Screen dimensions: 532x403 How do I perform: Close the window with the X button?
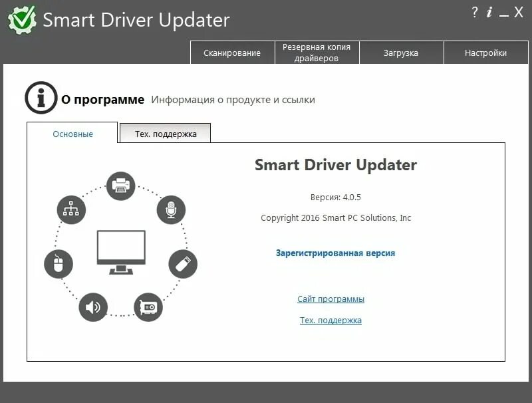[519, 12]
